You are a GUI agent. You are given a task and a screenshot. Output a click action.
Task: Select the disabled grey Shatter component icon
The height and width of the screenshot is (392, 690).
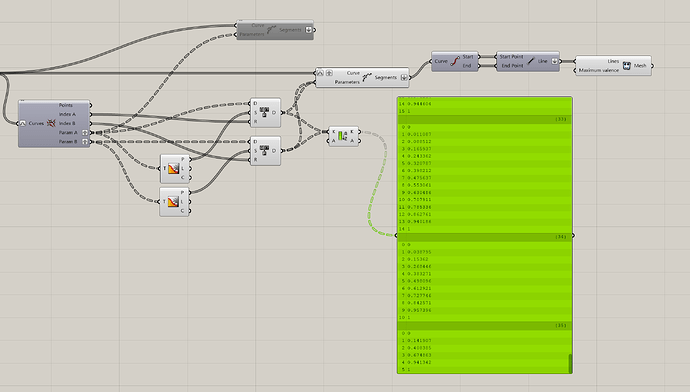[x=272, y=29]
